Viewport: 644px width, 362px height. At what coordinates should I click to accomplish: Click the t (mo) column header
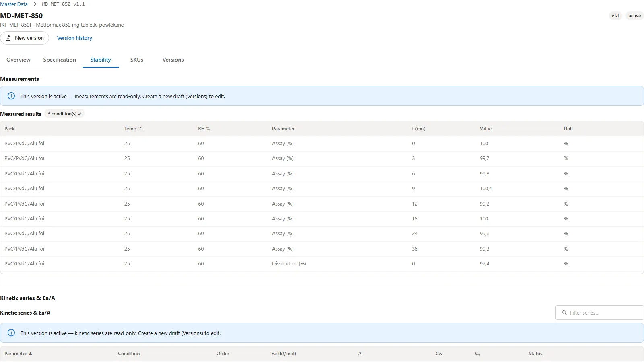[x=419, y=129]
